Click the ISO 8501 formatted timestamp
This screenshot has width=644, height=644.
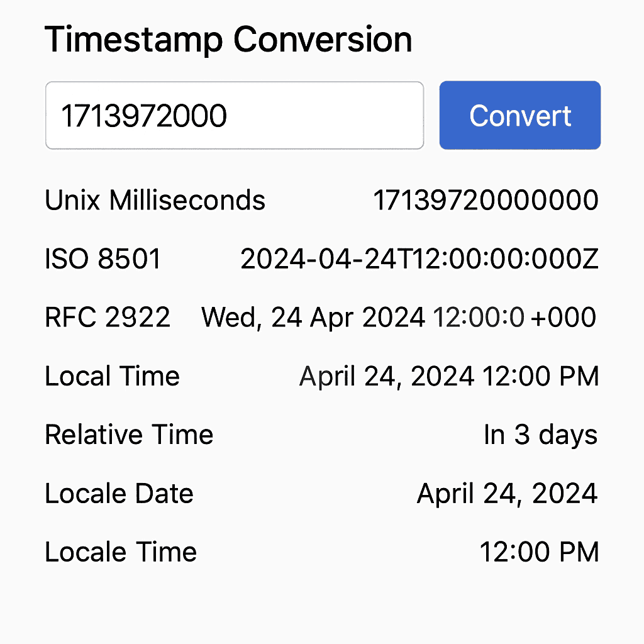point(419,258)
